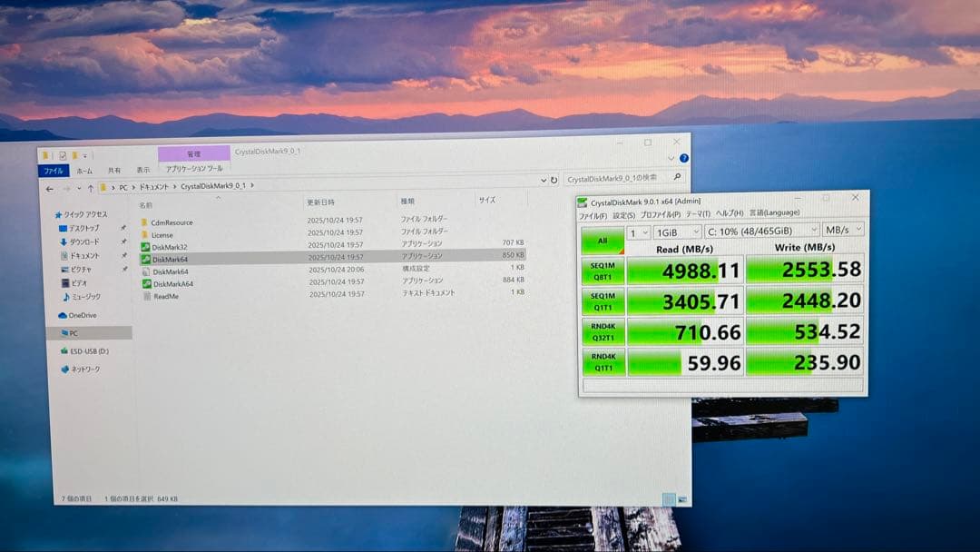The width and height of the screenshot is (980, 552).
Task: Start the RND4K Q1T1 benchmark test
Action: (x=603, y=363)
